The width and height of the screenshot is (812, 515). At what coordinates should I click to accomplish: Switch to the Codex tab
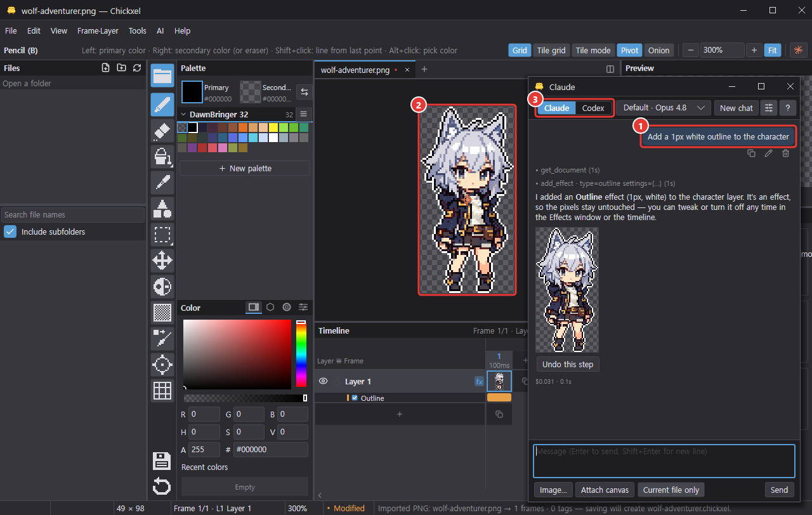click(593, 108)
